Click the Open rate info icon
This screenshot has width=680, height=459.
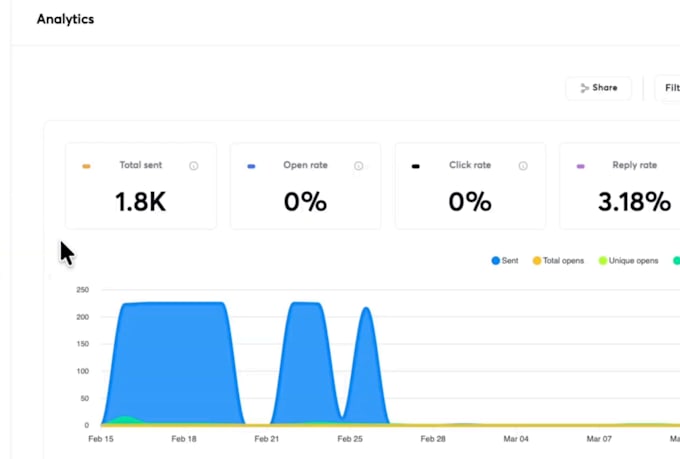click(358, 166)
